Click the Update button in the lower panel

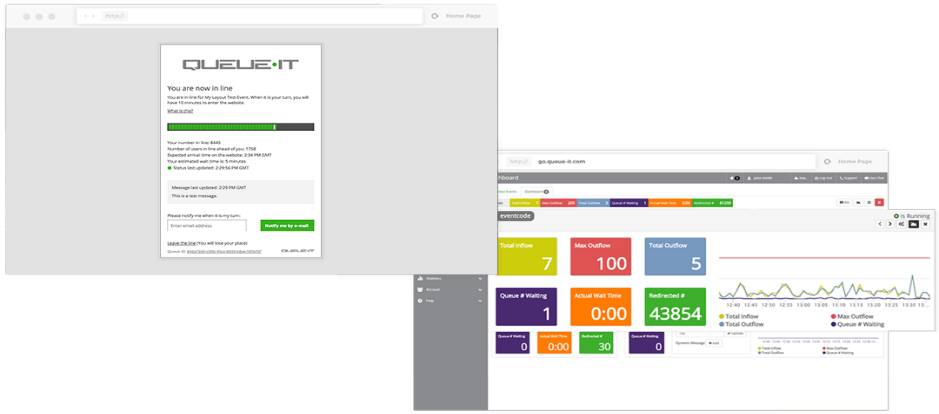(735, 333)
